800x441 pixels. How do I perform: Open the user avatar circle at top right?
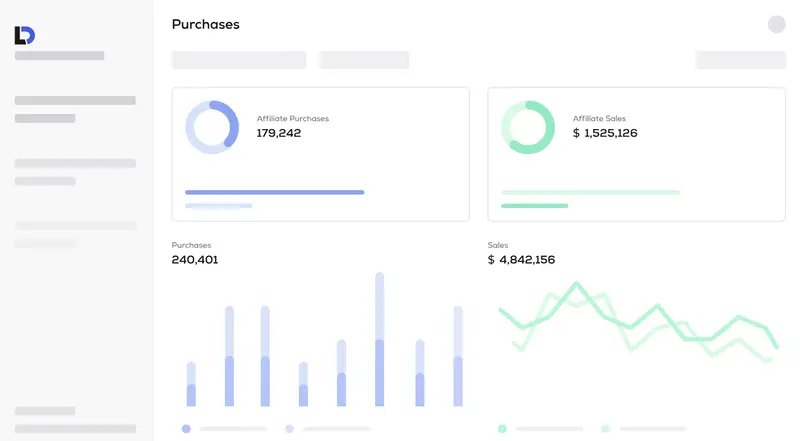coord(776,24)
